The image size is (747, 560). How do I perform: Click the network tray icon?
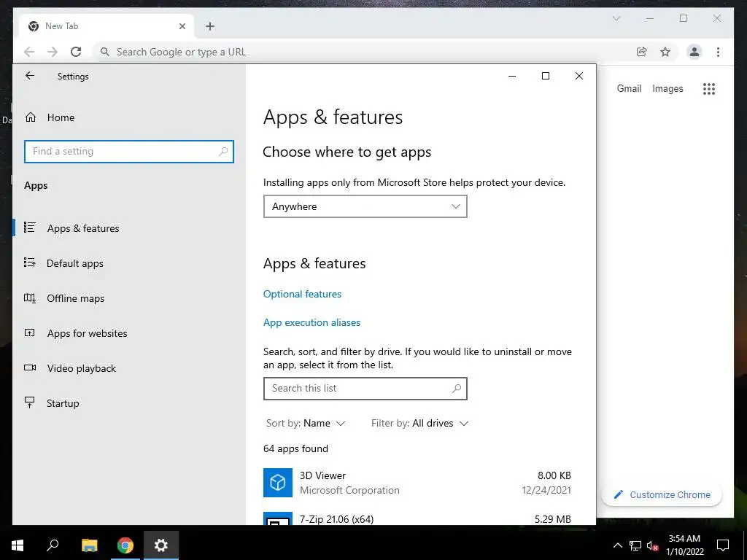click(x=635, y=545)
